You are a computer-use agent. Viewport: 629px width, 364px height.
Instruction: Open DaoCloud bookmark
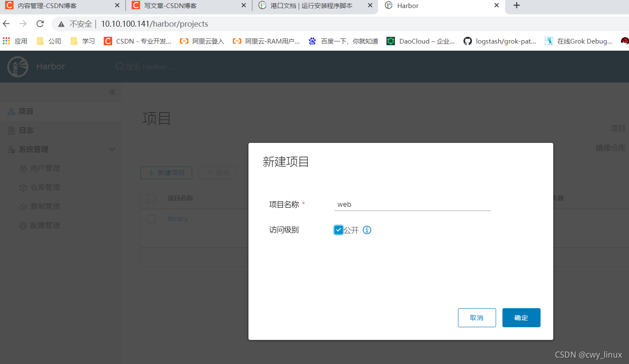coord(421,41)
